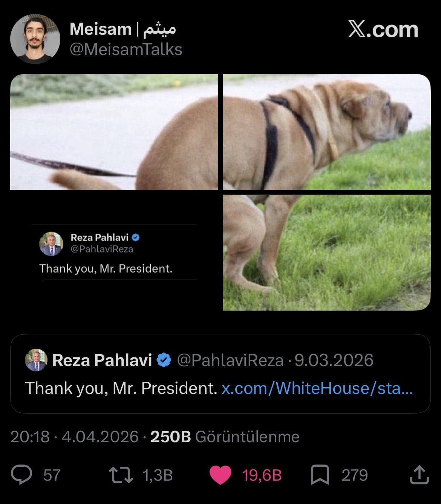Click the repost arrows icon
Image resolution: width=441 pixels, height=504 pixels.
pyautogui.click(x=121, y=475)
